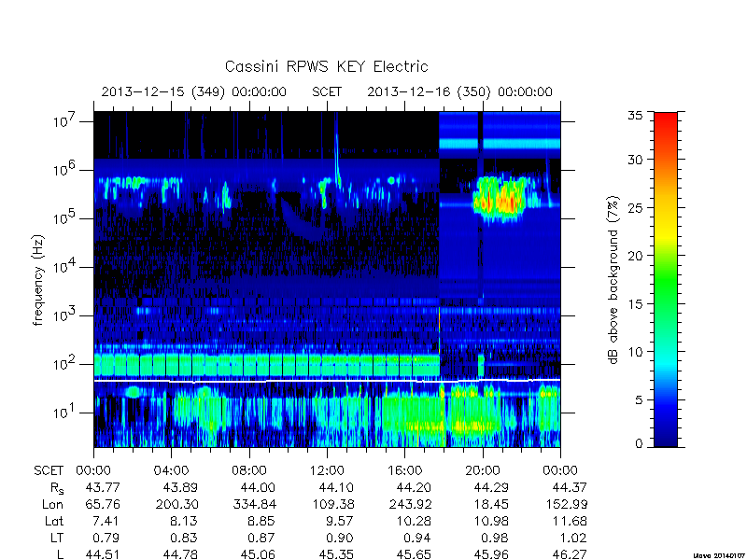Click the LT value '0.83'
The image size is (747, 560).
pos(184,538)
